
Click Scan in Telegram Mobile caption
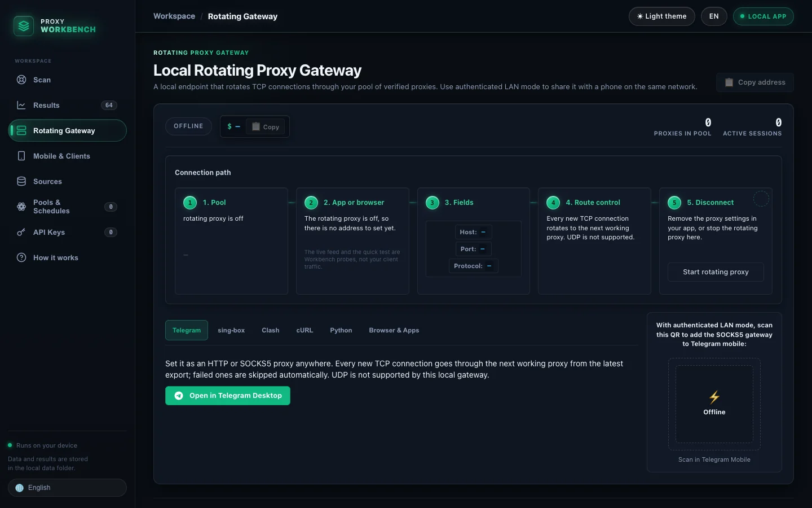[714, 459]
